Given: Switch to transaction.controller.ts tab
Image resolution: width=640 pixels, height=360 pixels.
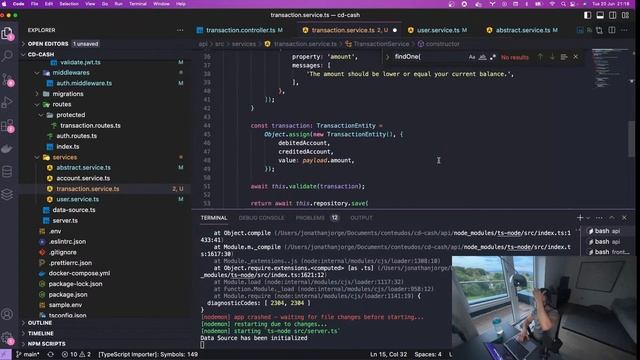Looking at the screenshot, I should [x=240, y=30].
